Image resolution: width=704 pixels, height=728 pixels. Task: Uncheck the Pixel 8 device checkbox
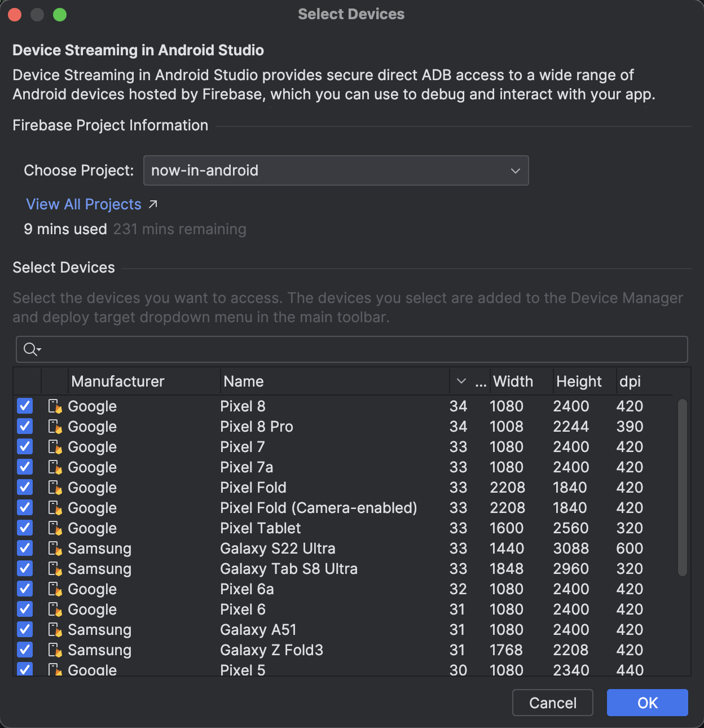(24, 406)
